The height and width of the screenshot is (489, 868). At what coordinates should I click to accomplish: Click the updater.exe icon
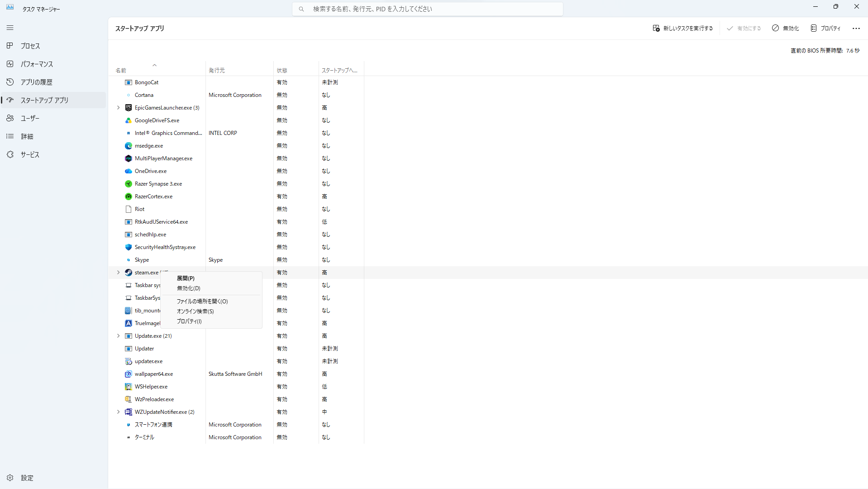[129, 361]
